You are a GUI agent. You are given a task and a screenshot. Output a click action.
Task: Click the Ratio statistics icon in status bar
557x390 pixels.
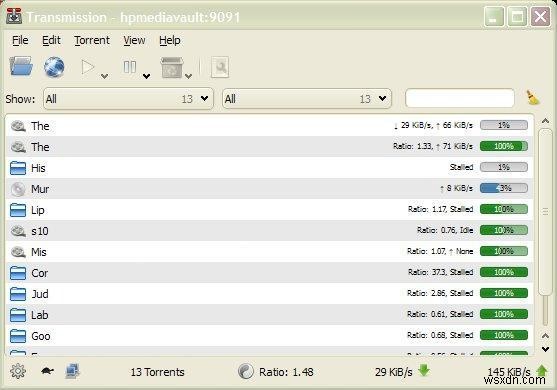246,372
